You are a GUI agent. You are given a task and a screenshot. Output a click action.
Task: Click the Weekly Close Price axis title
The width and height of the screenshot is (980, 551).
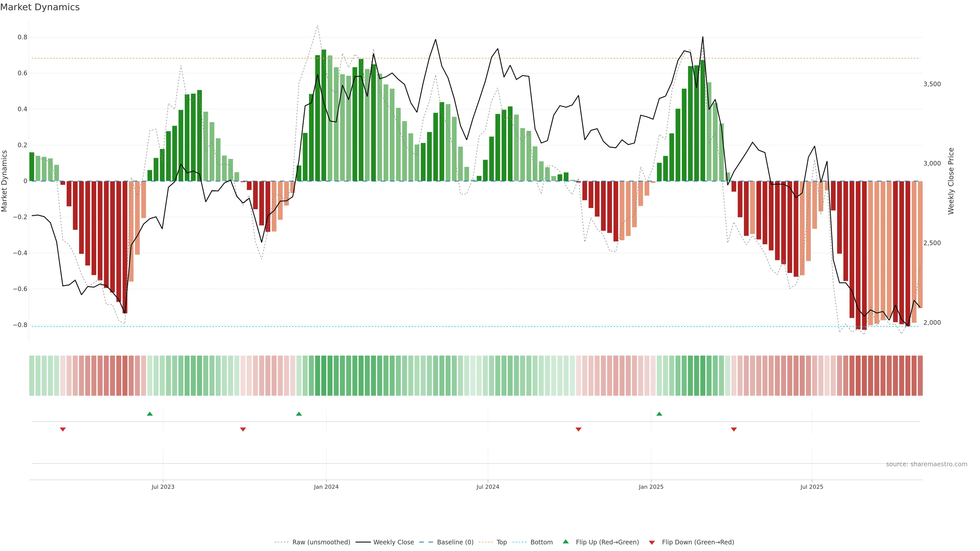click(x=951, y=181)
